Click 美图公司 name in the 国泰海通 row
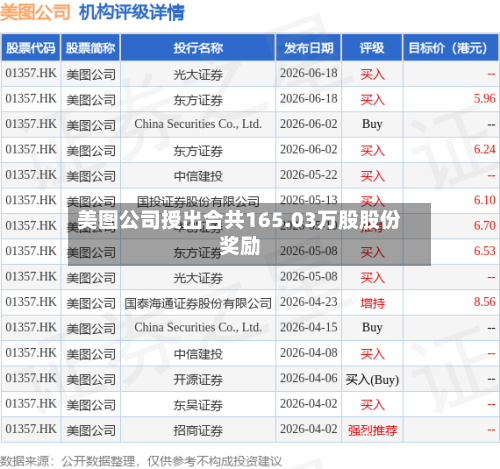This screenshot has height=469, width=500. (x=91, y=303)
